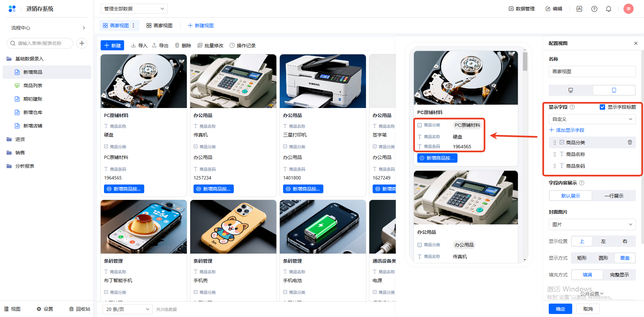Open 商品列表 in the sidebar
Viewport: 644px width, 317px height.
pyautogui.click(x=33, y=86)
